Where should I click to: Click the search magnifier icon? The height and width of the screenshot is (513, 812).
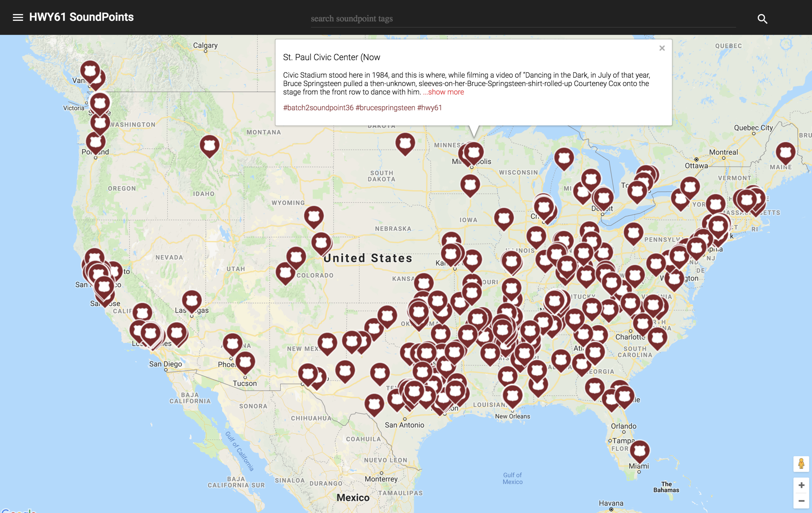coord(762,19)
